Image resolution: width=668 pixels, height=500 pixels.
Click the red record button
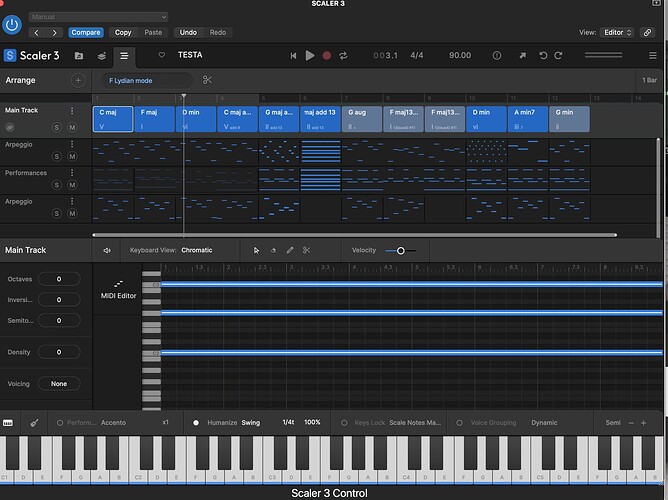pos(327,56)
